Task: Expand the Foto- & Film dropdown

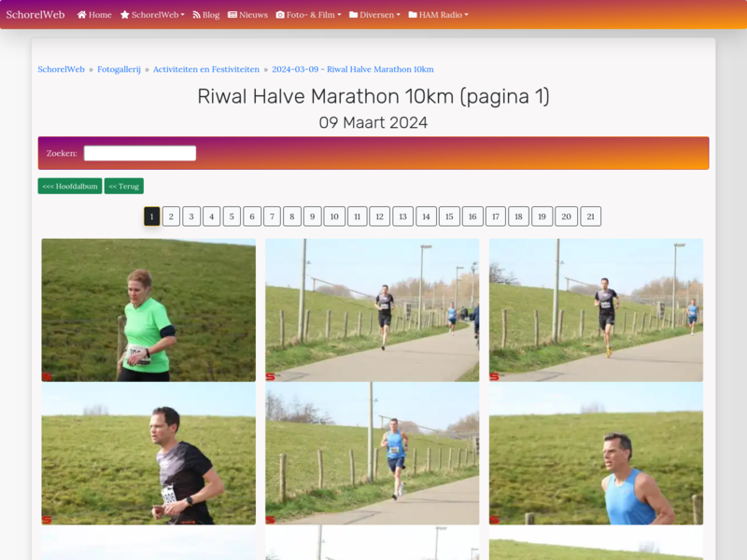Action: coord(309,15)
